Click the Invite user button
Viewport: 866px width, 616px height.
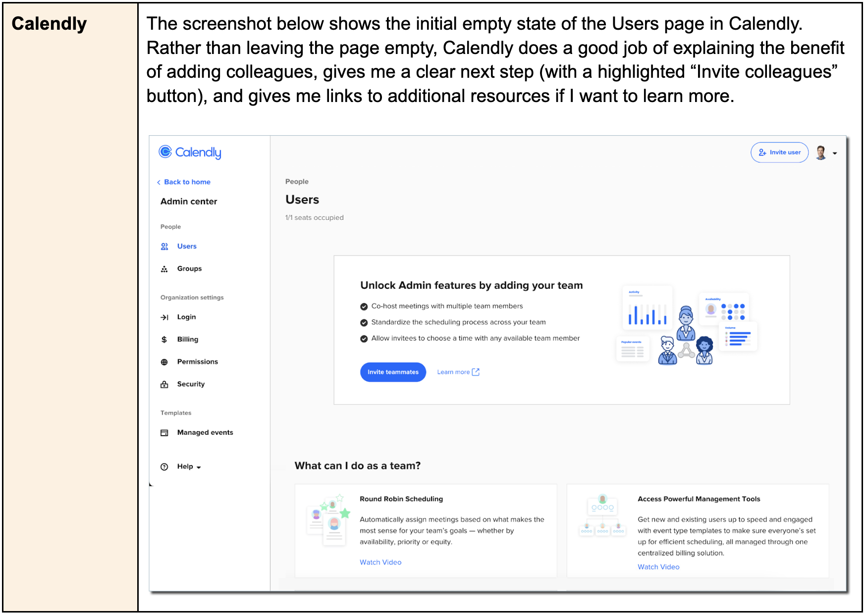779,153
